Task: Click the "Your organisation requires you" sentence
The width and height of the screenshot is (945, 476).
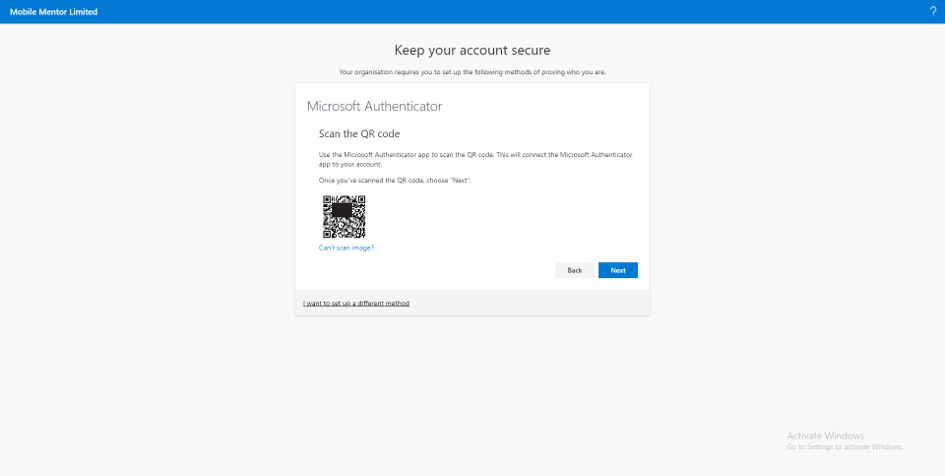Action: 472,72
